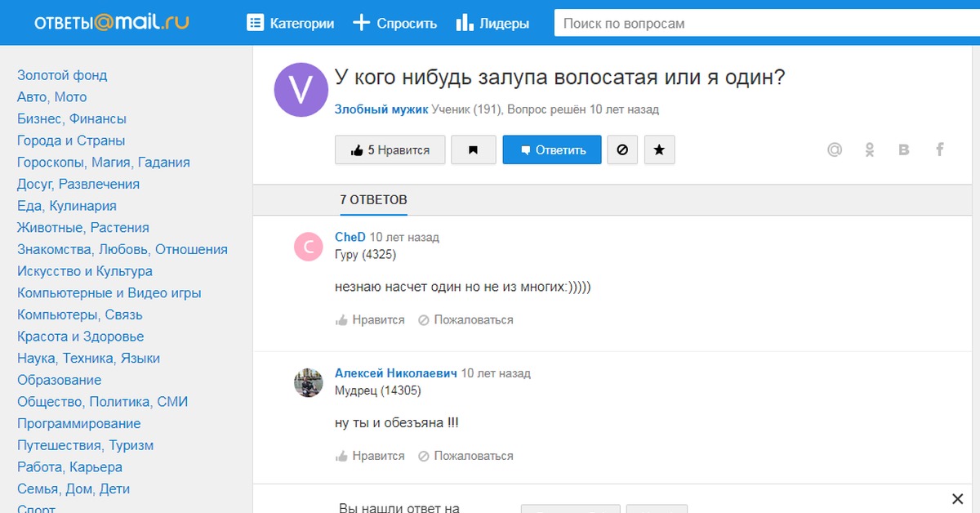The image size is (980, 513).
Task: Share the question via Mail.ru @ icon
Action: tap(834, 149)
